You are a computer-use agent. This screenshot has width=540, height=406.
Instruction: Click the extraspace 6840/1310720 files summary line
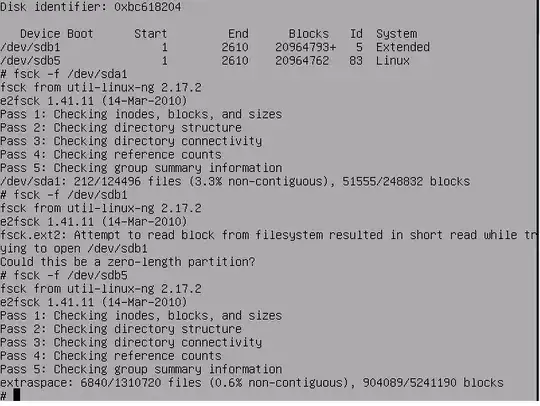pos(252,383)
